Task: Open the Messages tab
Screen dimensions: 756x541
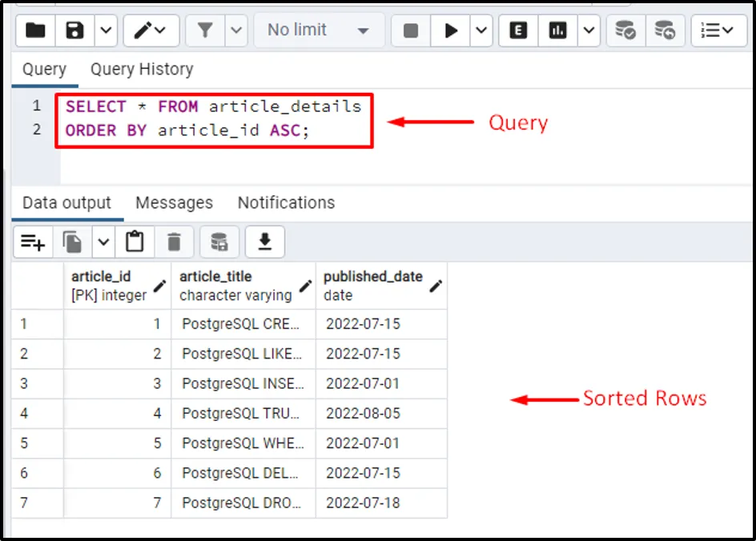Action: pos(174,202)
